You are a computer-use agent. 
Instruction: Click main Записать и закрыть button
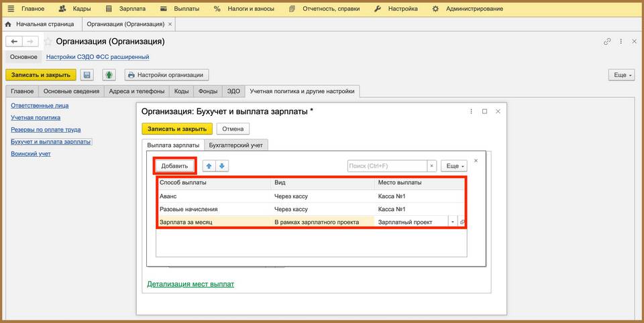point(41,75)
